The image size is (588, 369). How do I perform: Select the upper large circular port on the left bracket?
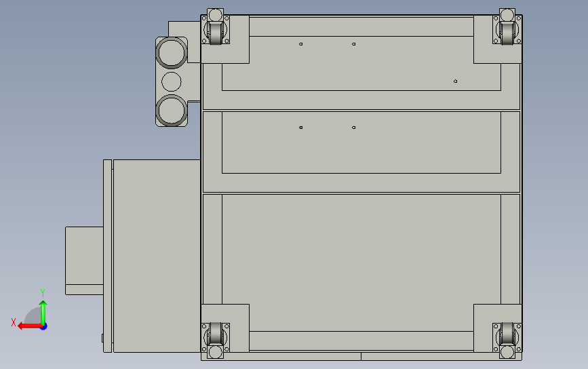172,52
